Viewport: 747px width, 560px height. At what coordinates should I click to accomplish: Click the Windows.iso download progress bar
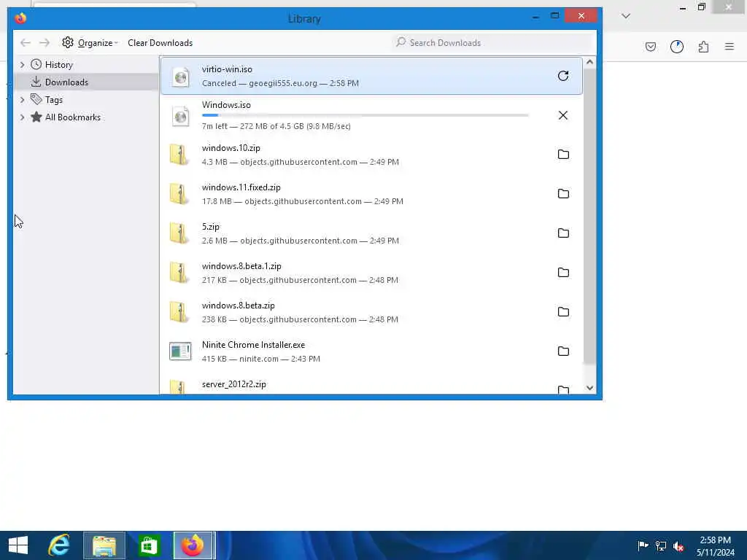click(x=365, y=115)
